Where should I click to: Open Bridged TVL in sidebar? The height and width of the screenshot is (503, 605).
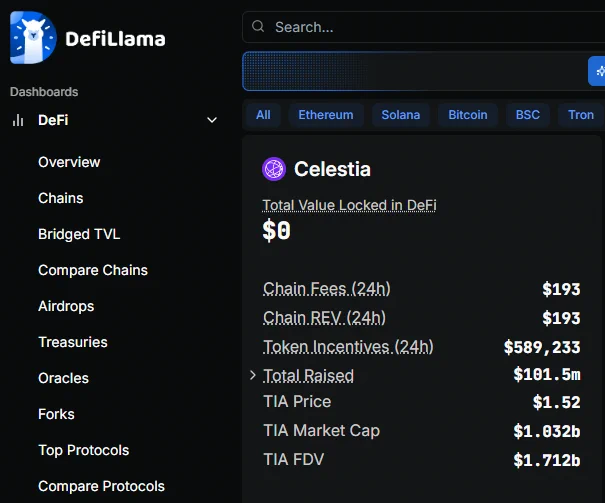[x=79, y=234]
